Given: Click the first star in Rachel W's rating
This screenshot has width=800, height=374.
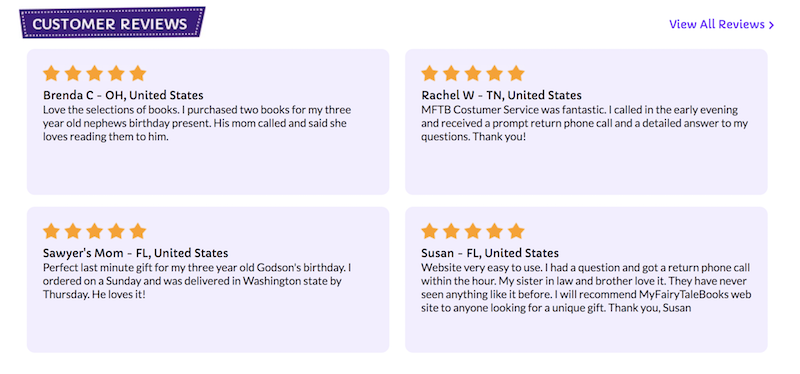Looking at the screenshot, I should pos(430,73).
